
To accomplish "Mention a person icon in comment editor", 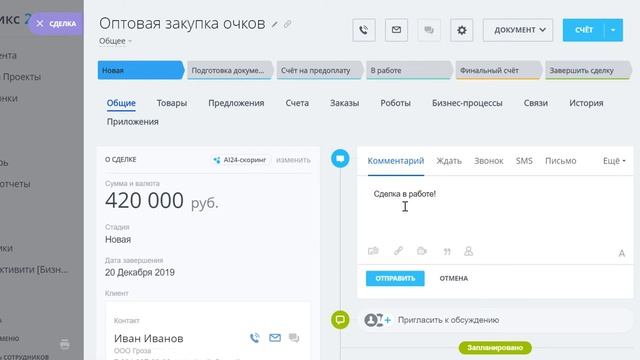I will point(469,251).
